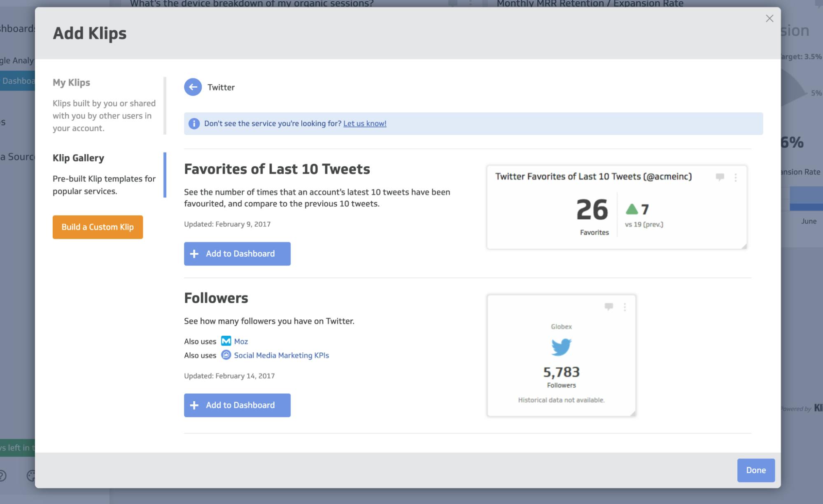The width and height of the screenshot is (823, 504).
Task: Click the Done button
Action: pyautogui.click(x=756, y=470)
